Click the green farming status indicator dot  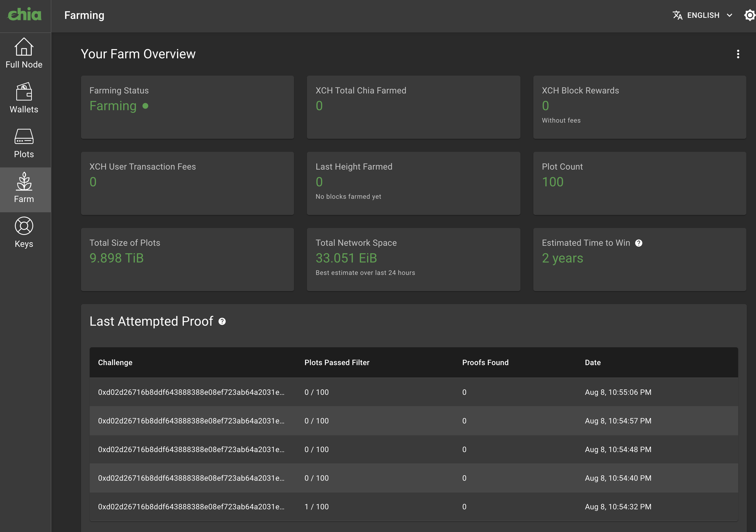[x=145, y=106]
